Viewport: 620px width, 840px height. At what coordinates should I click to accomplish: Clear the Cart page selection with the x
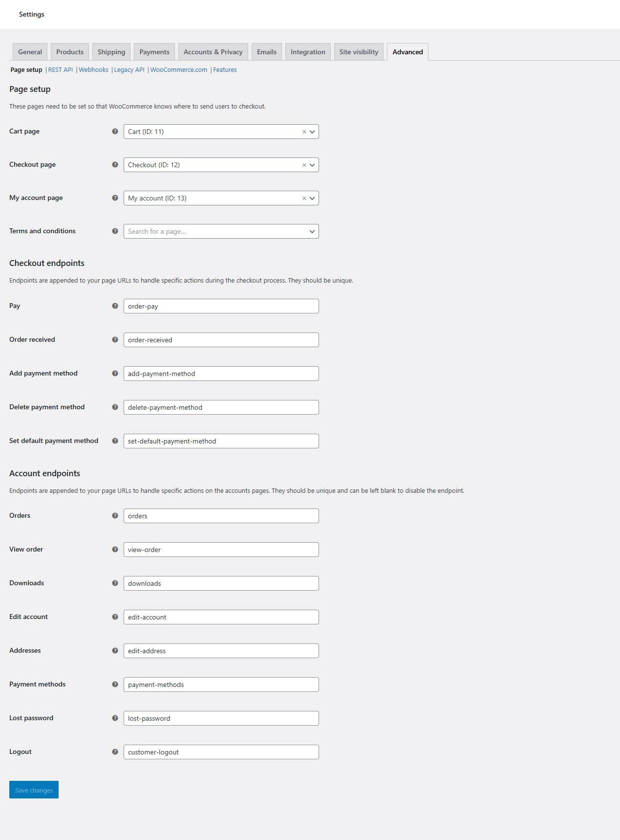[304, 132]
